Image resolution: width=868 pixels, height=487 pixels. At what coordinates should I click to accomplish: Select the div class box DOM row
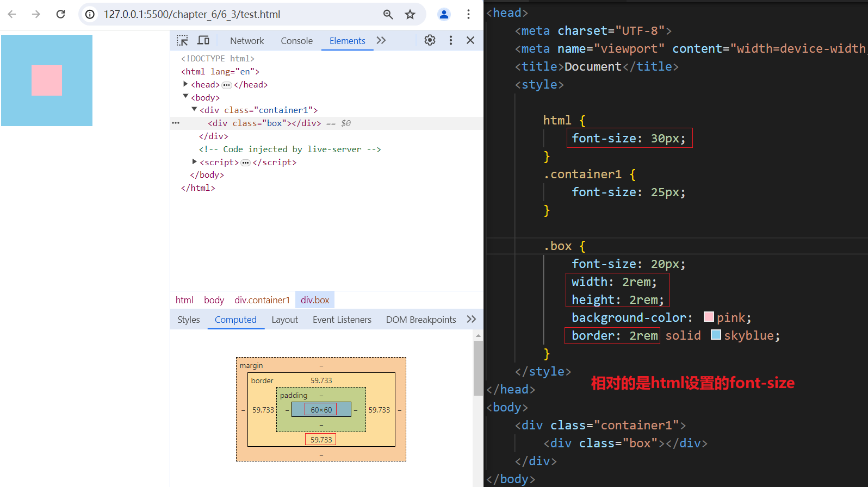pos(327,123)
